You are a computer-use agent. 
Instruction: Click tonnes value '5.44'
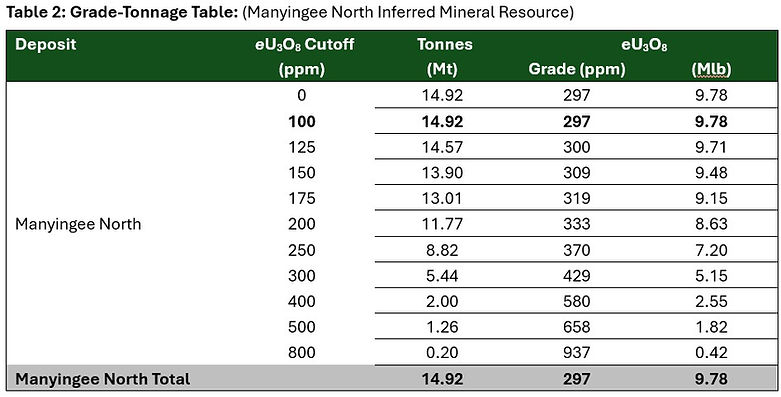click(x=442, y=276)
